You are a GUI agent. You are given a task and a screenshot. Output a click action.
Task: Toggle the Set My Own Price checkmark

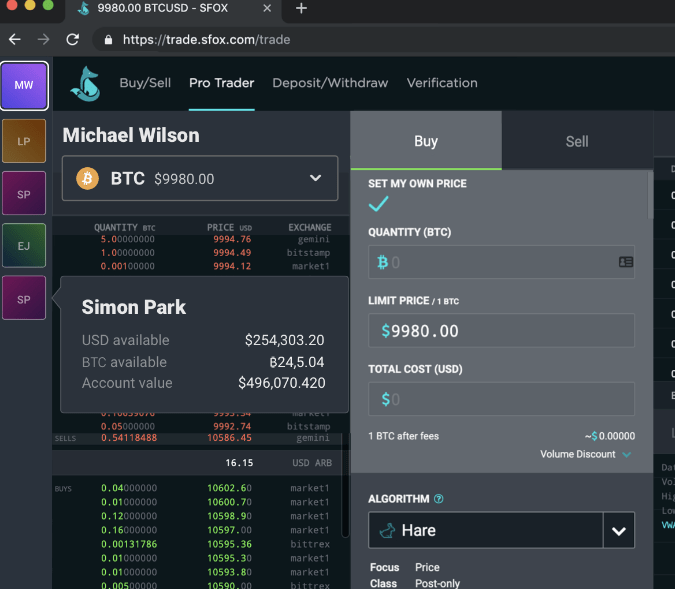pyautogui.click(x=378, y=204)
